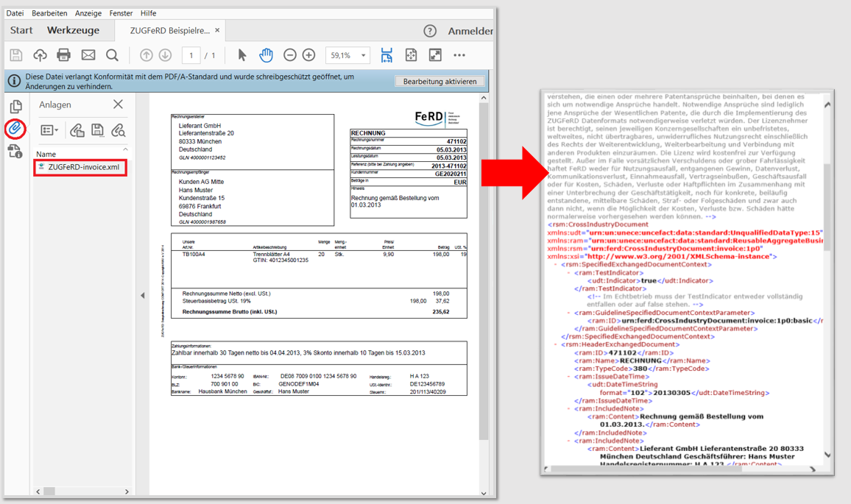
Task: Click the info icon in the blue notice bar
Action: pos(14,81)
